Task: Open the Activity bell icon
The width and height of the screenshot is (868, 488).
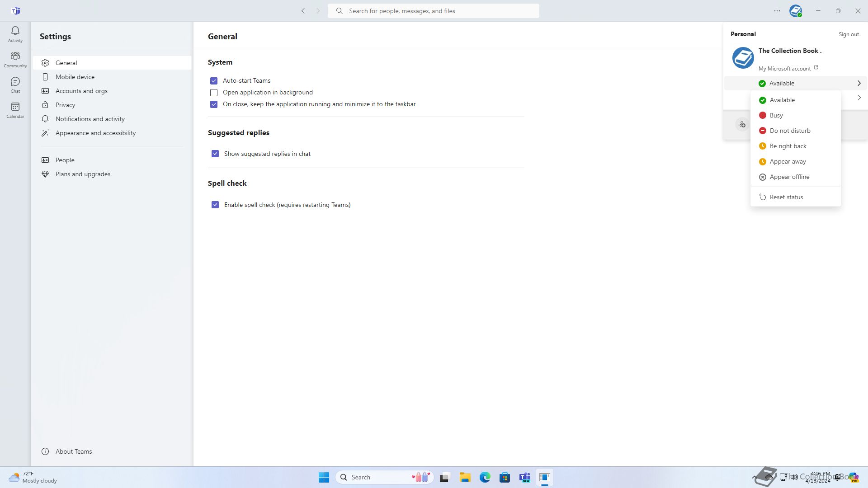Action: click(x=15, y=34)
